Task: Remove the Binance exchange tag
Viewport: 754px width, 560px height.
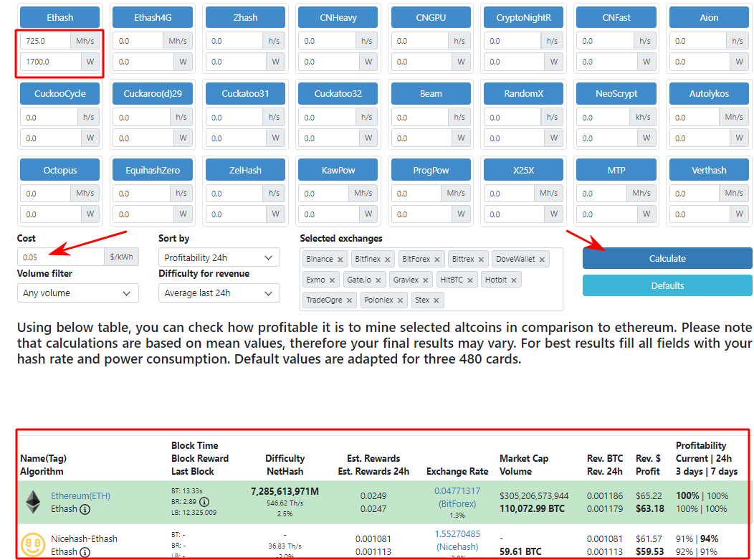Action: coord(340,260)
